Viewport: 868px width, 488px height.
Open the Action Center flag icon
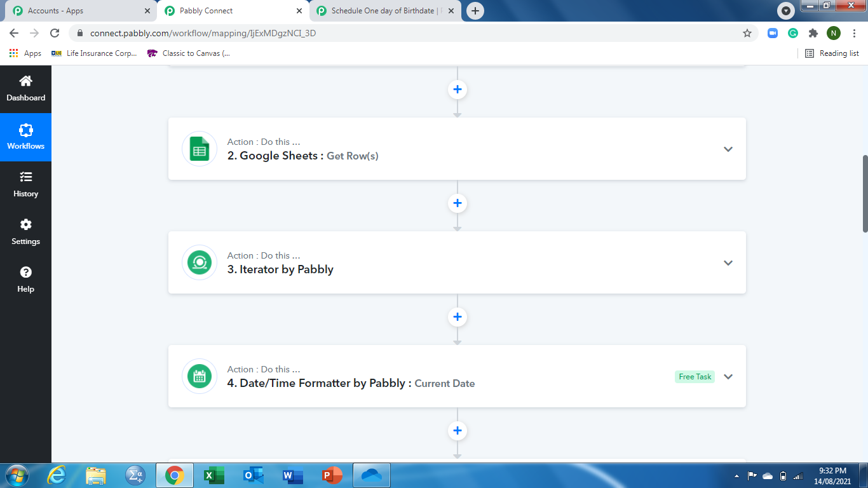(752, 476)
